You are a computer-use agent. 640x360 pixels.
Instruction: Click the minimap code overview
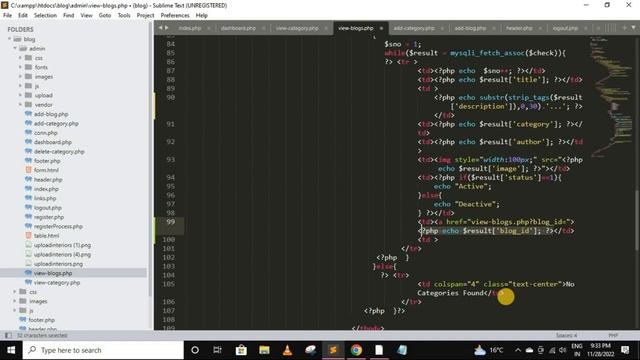click(x=611, y=97)
